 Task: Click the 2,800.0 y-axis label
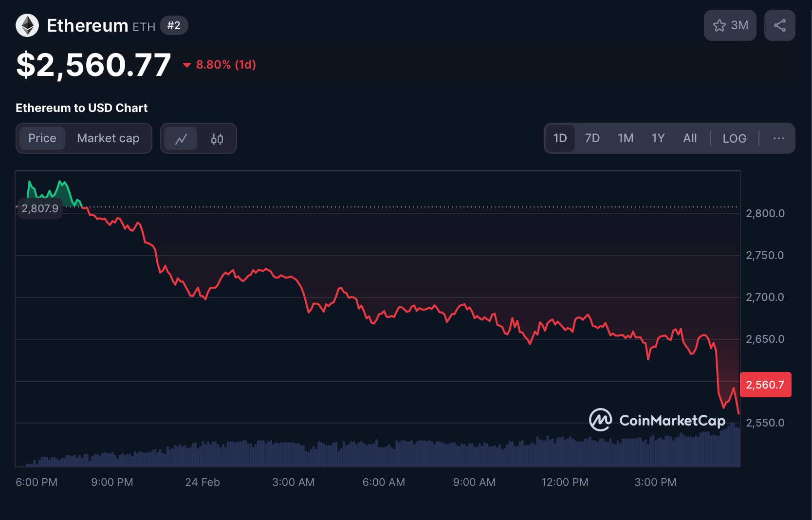(765, 213)
